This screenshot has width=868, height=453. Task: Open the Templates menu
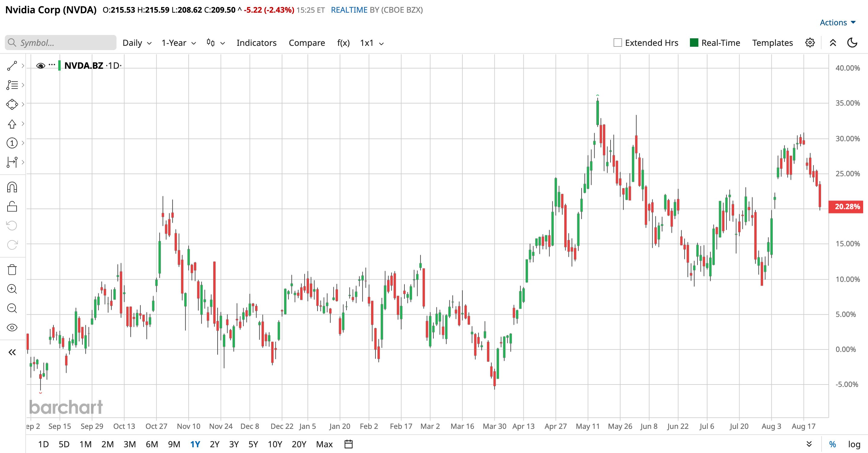(x=773, y=43)
